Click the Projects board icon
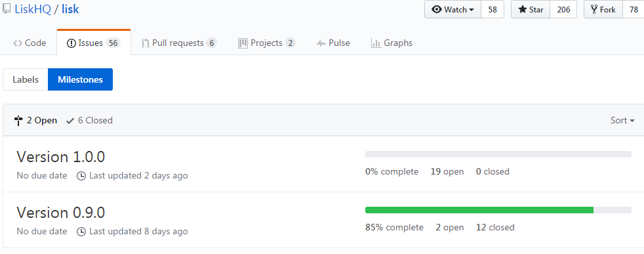 [243, 43]
